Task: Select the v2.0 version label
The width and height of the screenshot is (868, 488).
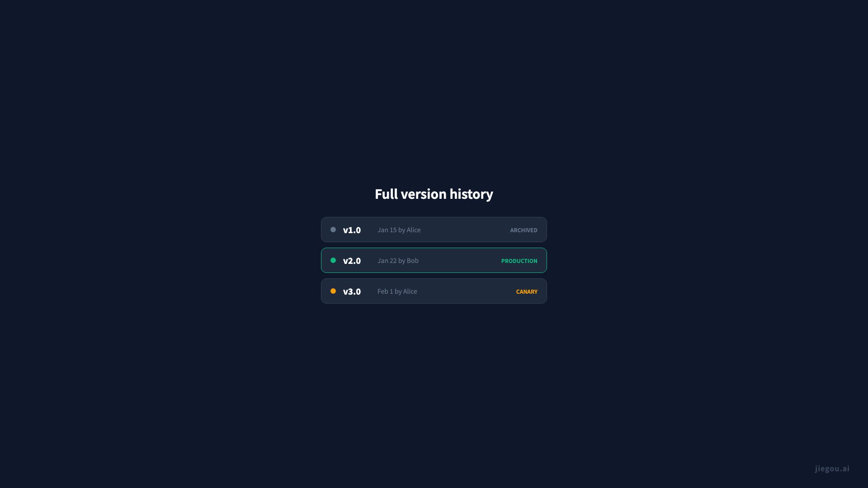Action: coord(352,261)
